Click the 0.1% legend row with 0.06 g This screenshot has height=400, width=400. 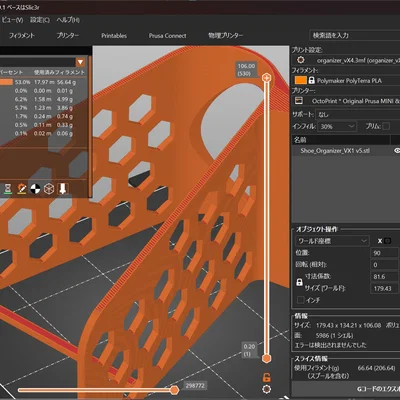click(43, 133)
